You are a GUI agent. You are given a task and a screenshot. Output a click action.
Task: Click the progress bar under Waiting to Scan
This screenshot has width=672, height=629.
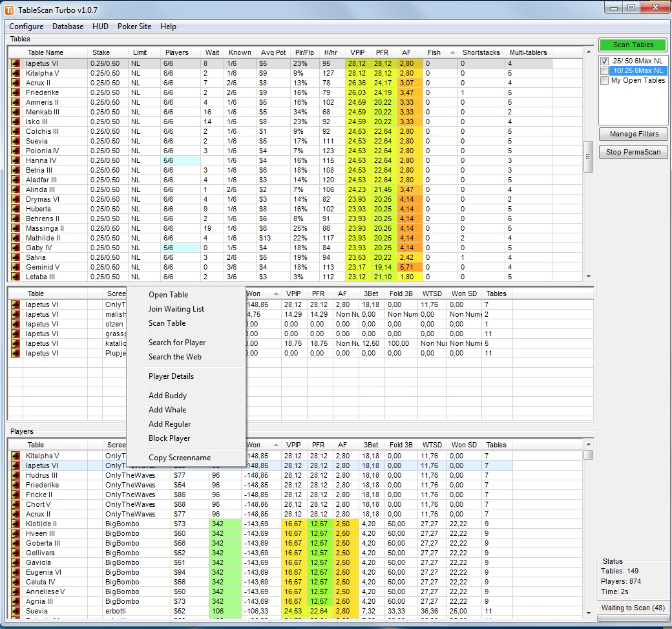coord(633,618)
